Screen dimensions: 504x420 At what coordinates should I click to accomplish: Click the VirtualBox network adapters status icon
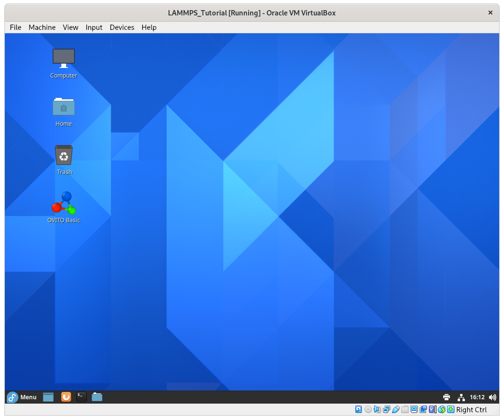[x=386, y=409]
